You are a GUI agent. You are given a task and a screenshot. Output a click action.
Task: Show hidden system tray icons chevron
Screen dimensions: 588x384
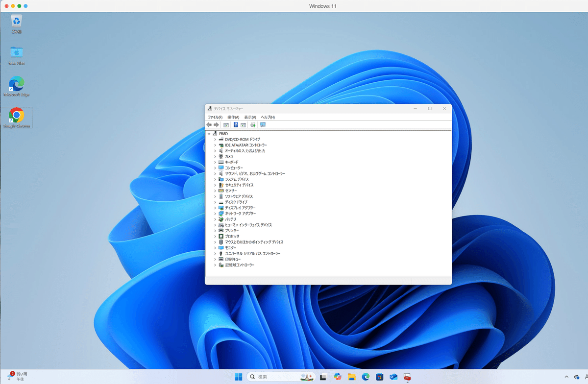coord(567,377)
